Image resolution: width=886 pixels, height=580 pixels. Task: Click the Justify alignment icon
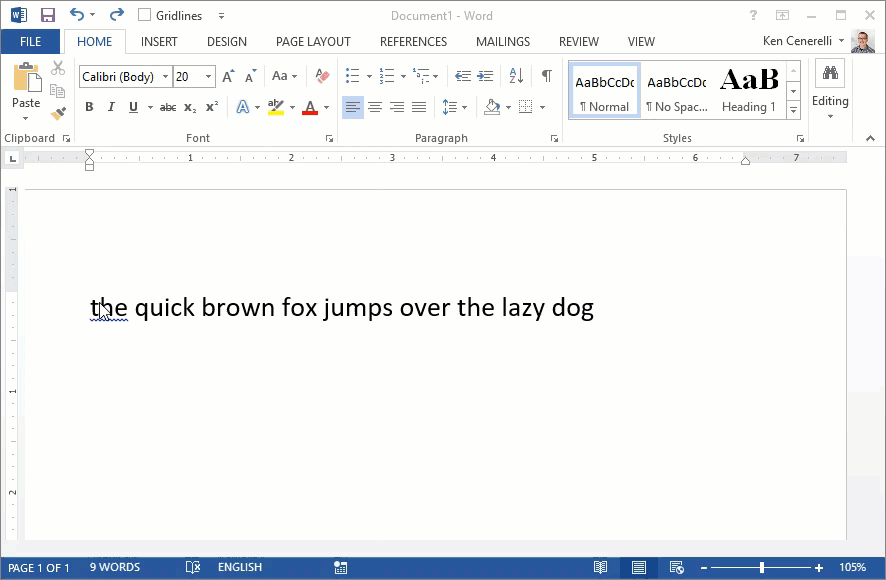tap(419, 107)
